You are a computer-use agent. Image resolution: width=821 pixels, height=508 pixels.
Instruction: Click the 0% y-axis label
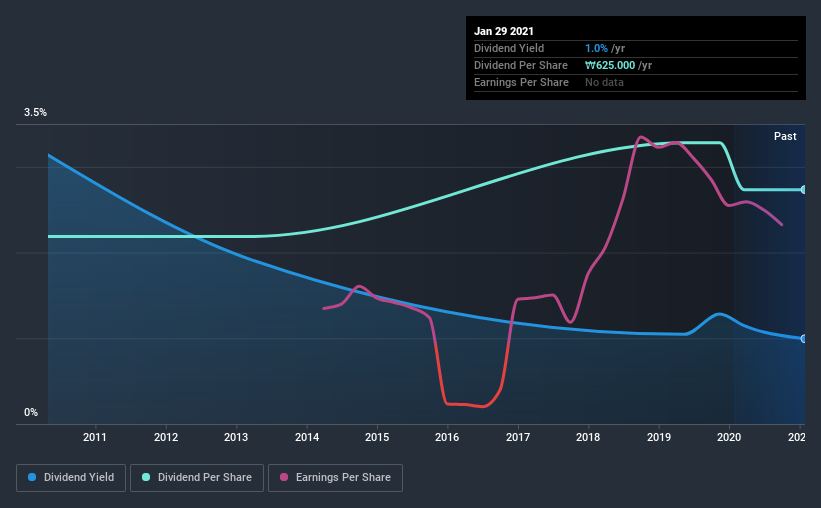point(31,413)
